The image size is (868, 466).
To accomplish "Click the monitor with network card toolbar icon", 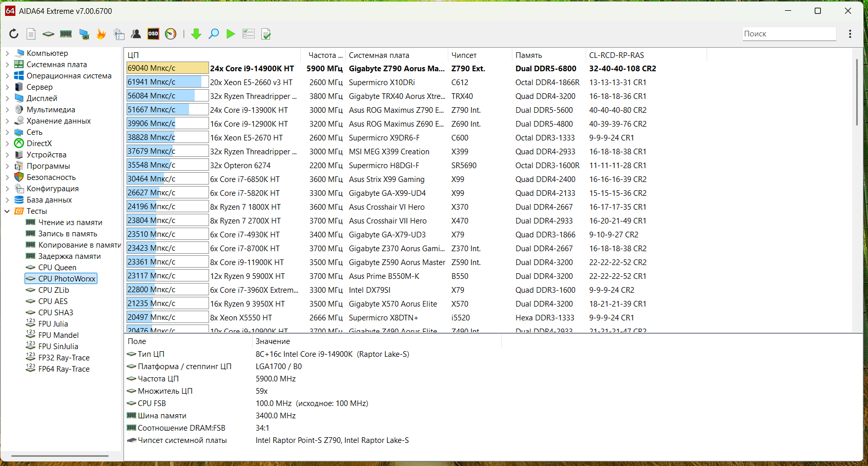I will (x=84, y=34).
